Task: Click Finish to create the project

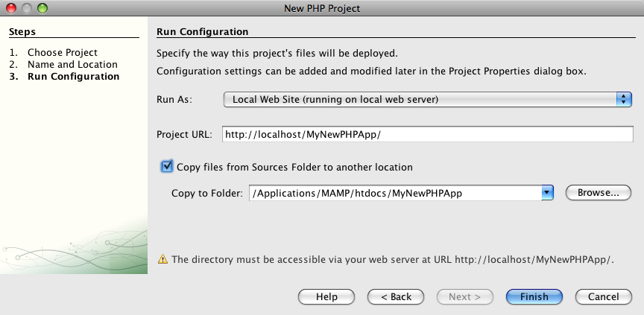Action: point(534,296)
